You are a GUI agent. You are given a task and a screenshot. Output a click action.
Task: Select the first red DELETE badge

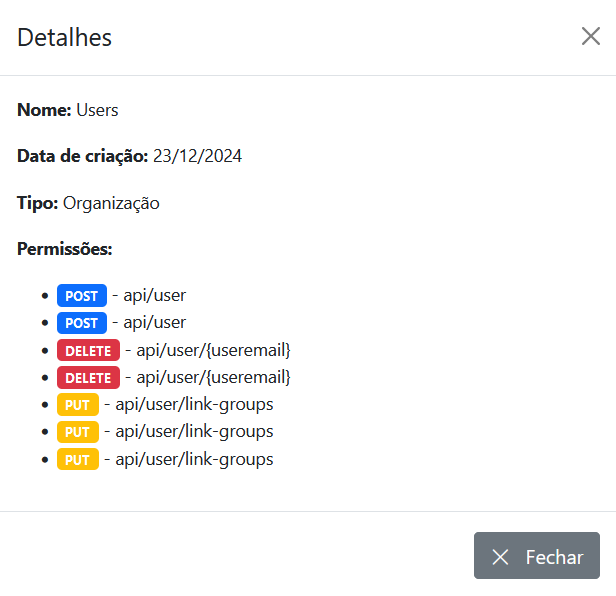(x=88, y=351)
